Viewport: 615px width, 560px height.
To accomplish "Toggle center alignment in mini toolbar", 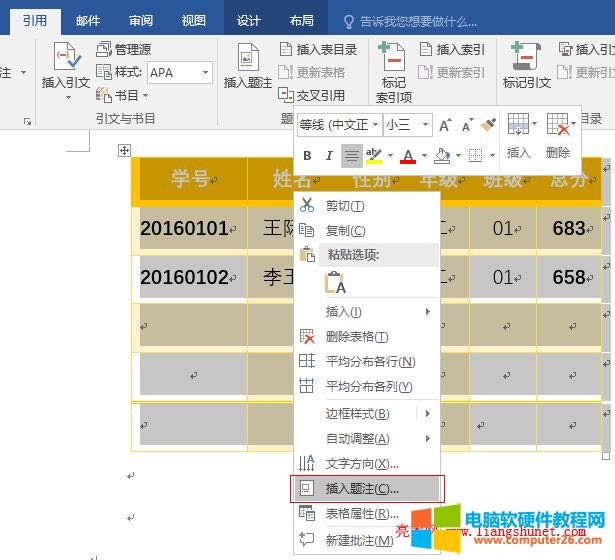I will tap(351, 156).
